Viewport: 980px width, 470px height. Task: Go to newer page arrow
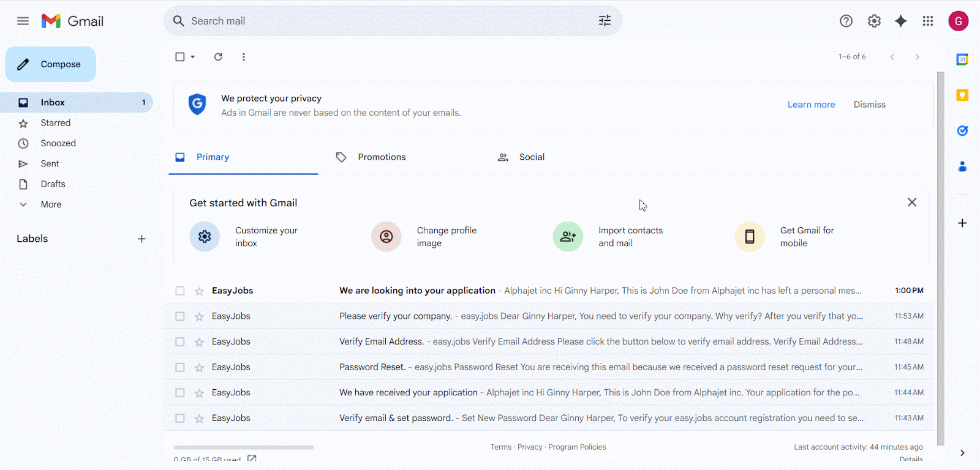pos(892,57)
